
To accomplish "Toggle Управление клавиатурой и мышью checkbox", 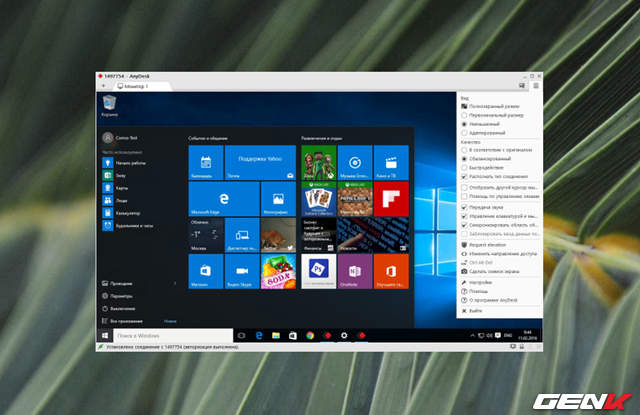I will (499, 216).
